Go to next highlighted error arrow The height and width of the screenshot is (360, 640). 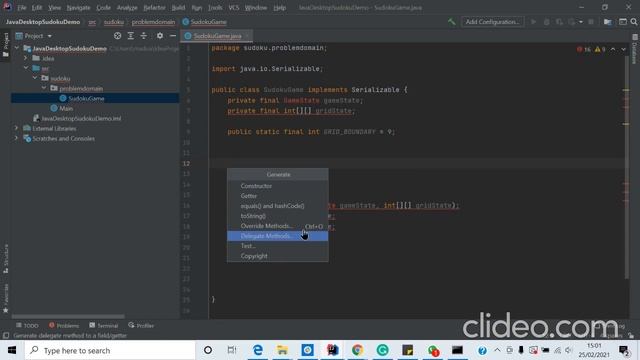click(624, 49)
